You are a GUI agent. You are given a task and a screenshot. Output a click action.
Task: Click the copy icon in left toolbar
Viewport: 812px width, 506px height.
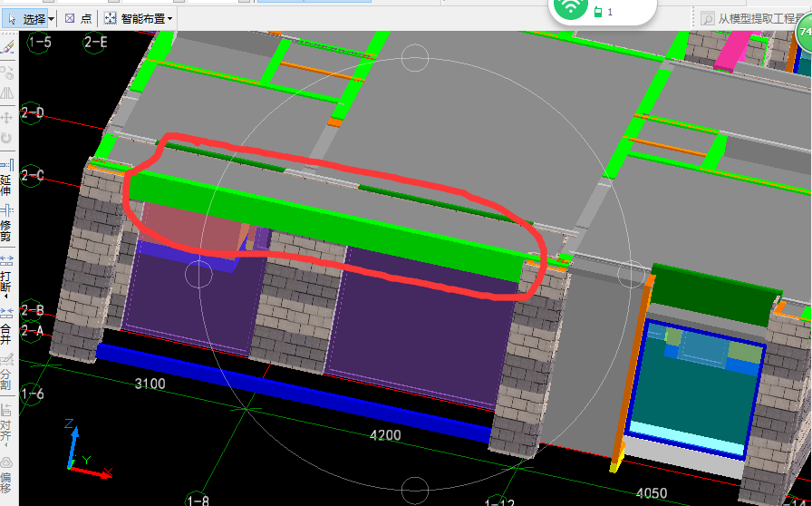tap(6, 73)
